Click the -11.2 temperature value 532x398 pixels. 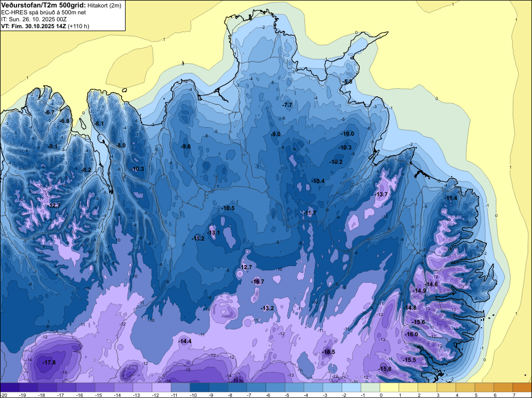click(x=198, y=238)
